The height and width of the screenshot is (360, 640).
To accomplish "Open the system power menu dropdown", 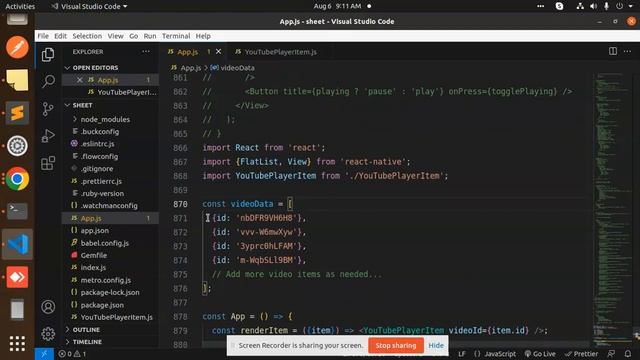I will pos(625,6).
